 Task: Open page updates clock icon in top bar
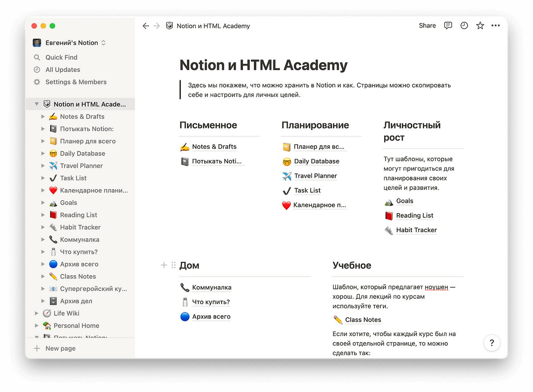point(464,26)
